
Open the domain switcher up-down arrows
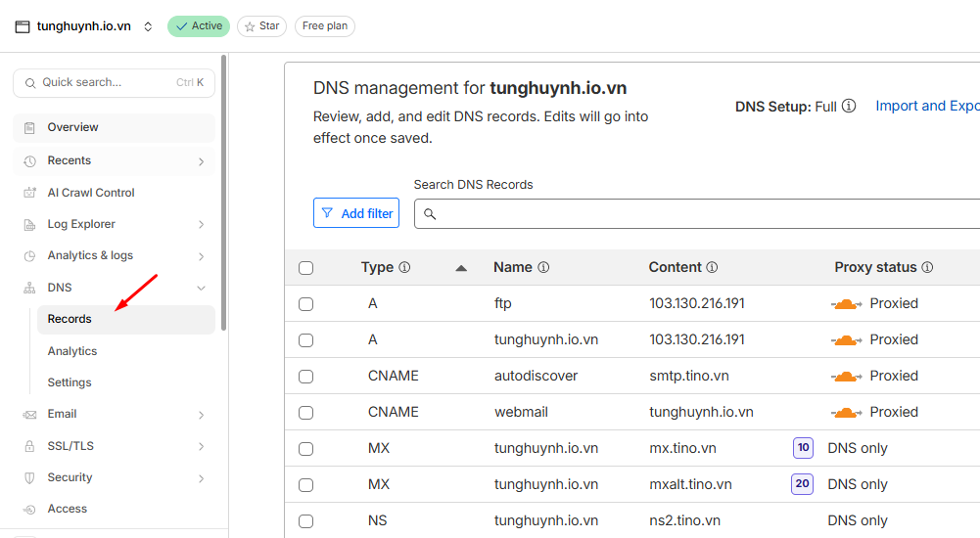coord(148,26)
